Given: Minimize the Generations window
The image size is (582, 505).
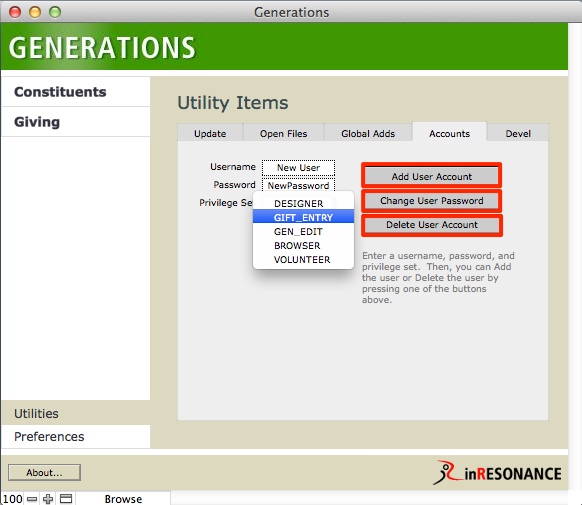Looking at the screenshot, I should click(x=35, y=12).
